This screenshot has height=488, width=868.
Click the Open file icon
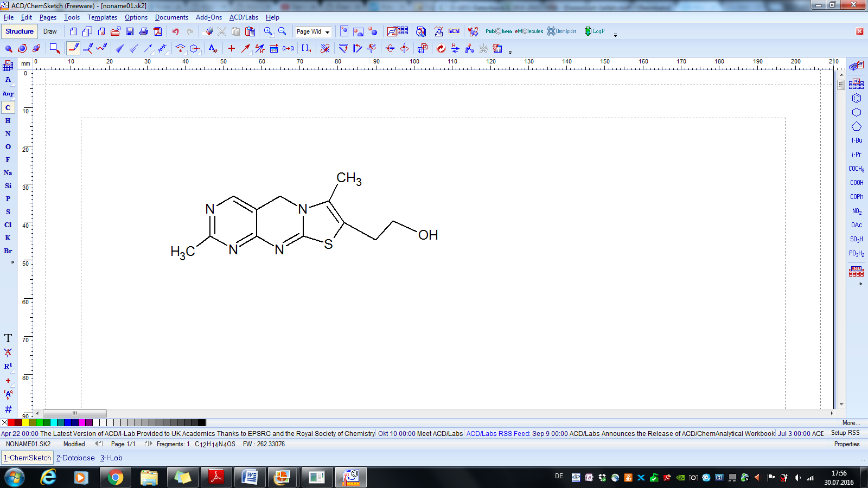point(116,31)
